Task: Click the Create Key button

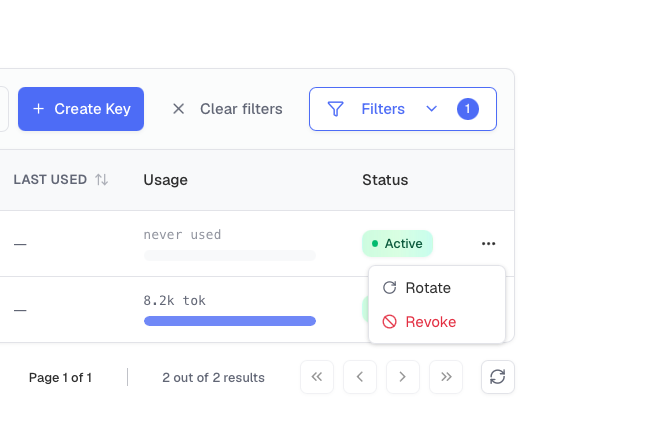Action: pos(81,109)
